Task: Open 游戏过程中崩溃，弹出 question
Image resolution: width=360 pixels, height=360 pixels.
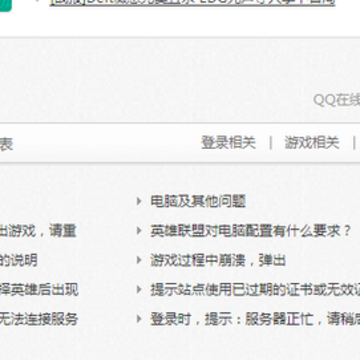Action: (x=218, y=260)
